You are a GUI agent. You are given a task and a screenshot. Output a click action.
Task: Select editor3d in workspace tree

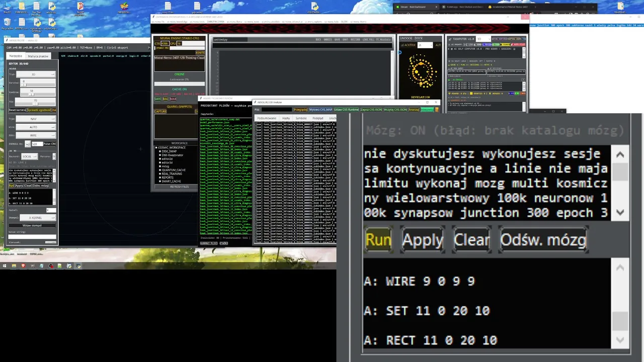tap(166, 162)
